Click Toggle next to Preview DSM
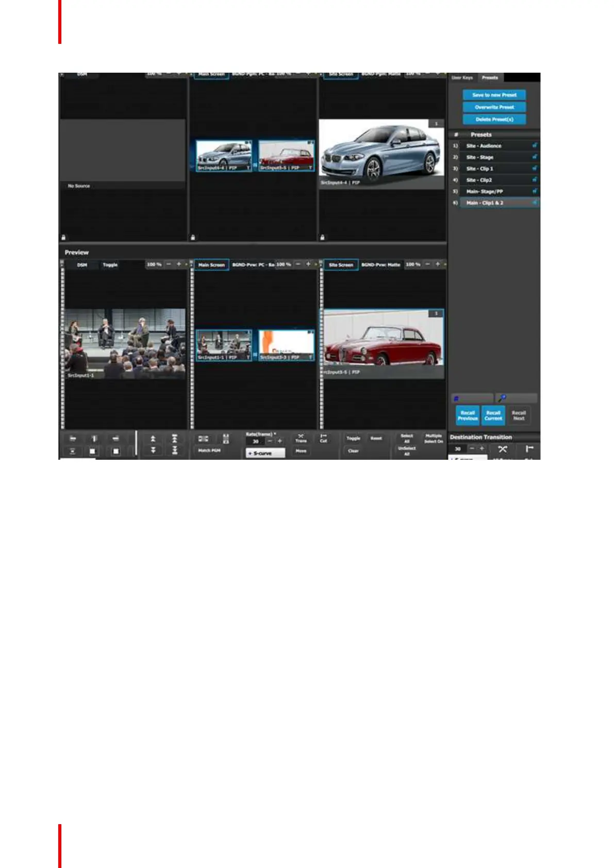Viewport: 614px width, 868px height. 110,265
